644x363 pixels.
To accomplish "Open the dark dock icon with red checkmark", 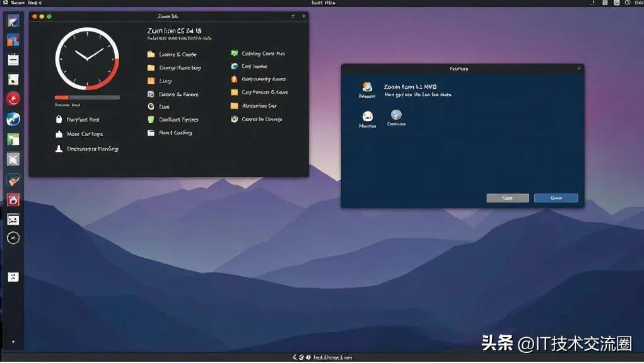I will coord(13,179).
